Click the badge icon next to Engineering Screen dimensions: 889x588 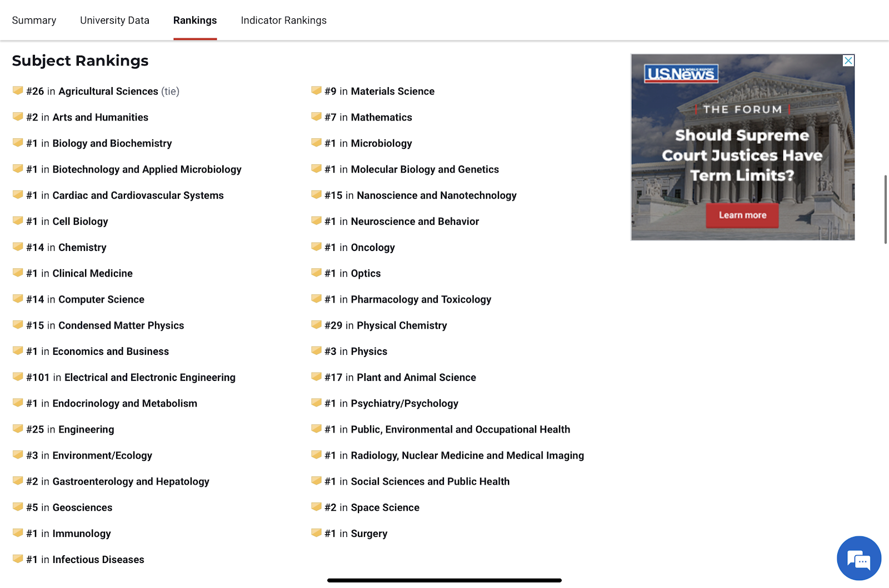coord(18,429)
